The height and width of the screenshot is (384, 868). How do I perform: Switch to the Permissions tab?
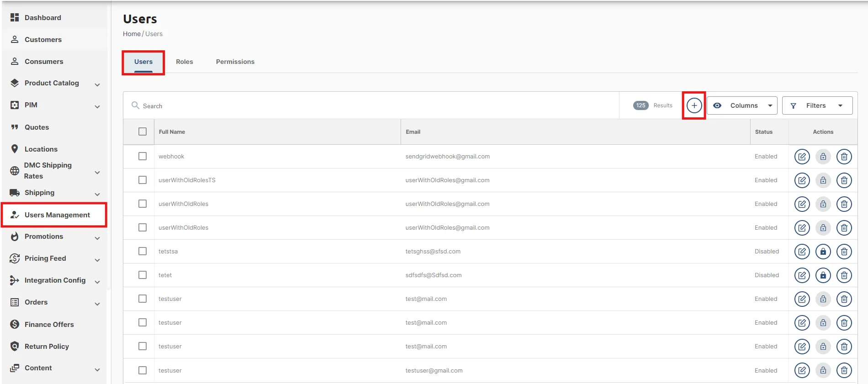pyautogui.click(x=235, y=62)
